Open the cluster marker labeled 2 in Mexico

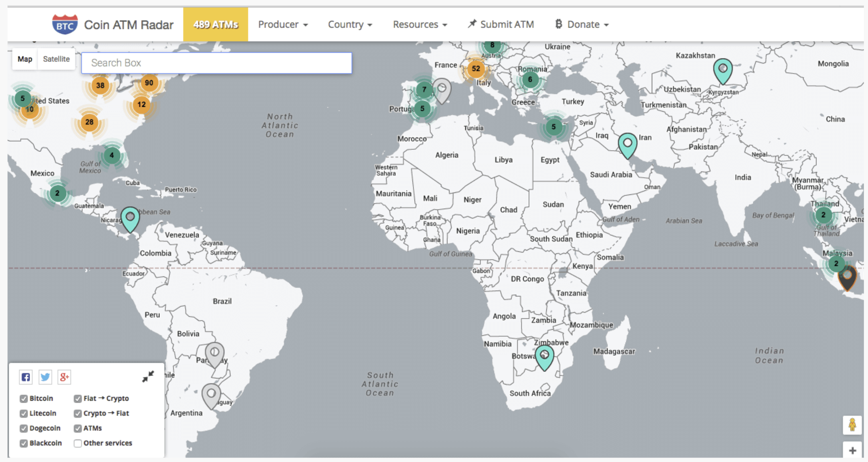(x=57, y=193)
